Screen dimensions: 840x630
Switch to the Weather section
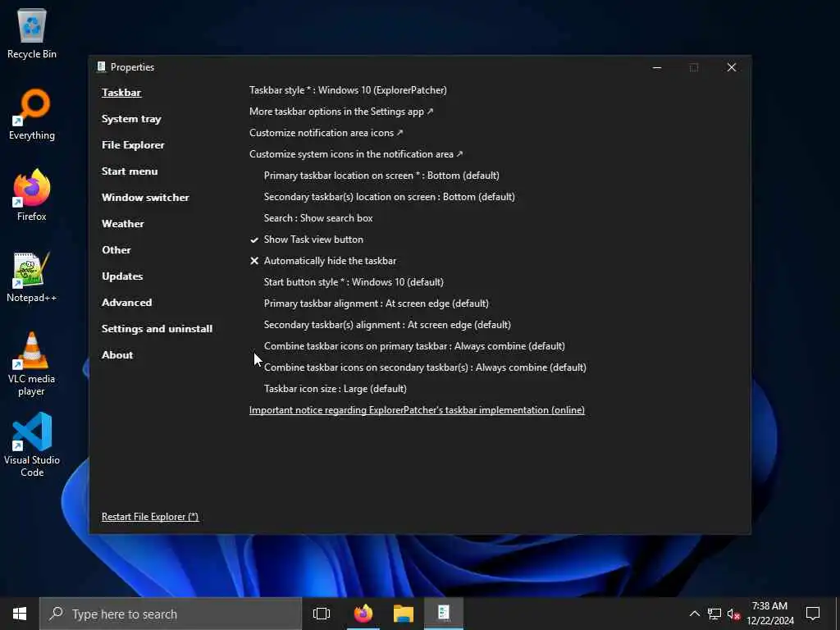(123, 224)
